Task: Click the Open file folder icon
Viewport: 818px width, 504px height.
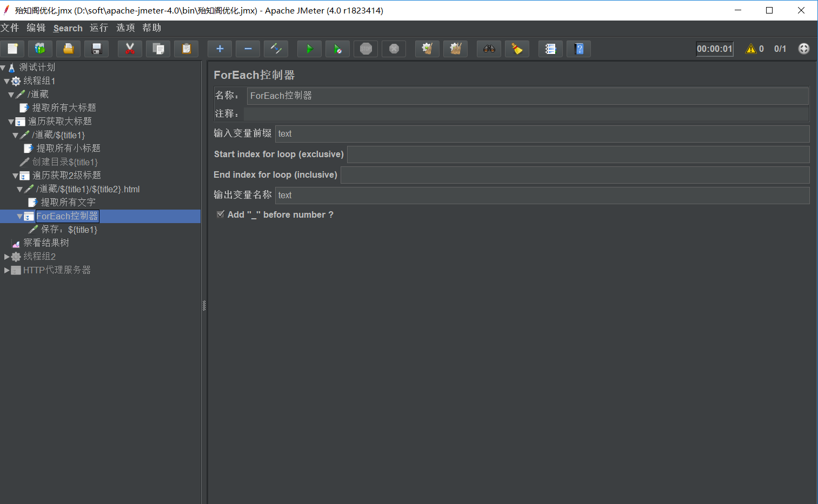Action: tap(69, 49)
